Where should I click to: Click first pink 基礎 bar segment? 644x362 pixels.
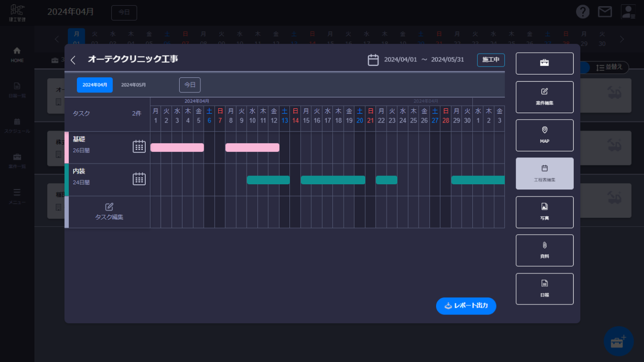177,148
